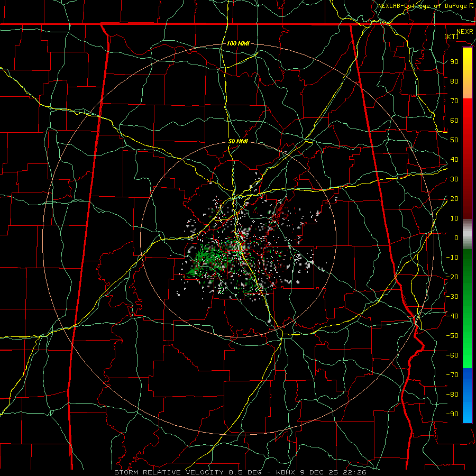Image resolution: width=476 pixels, height=476 pixels.
Task: Click the large green inbound velocity cluster on the map
Action: pyautogui.click(x=208, y=260)
